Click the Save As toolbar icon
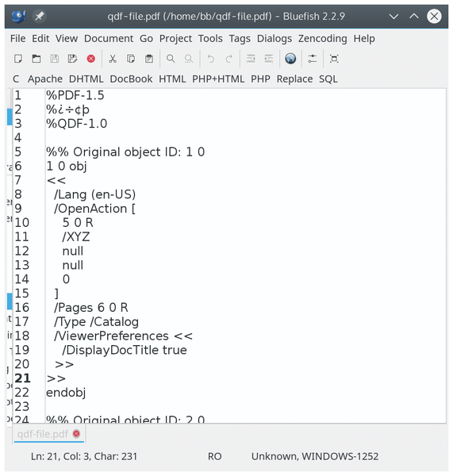Image resolution: width=453 pixels, height=476 pixels. (x=72, y=59)
